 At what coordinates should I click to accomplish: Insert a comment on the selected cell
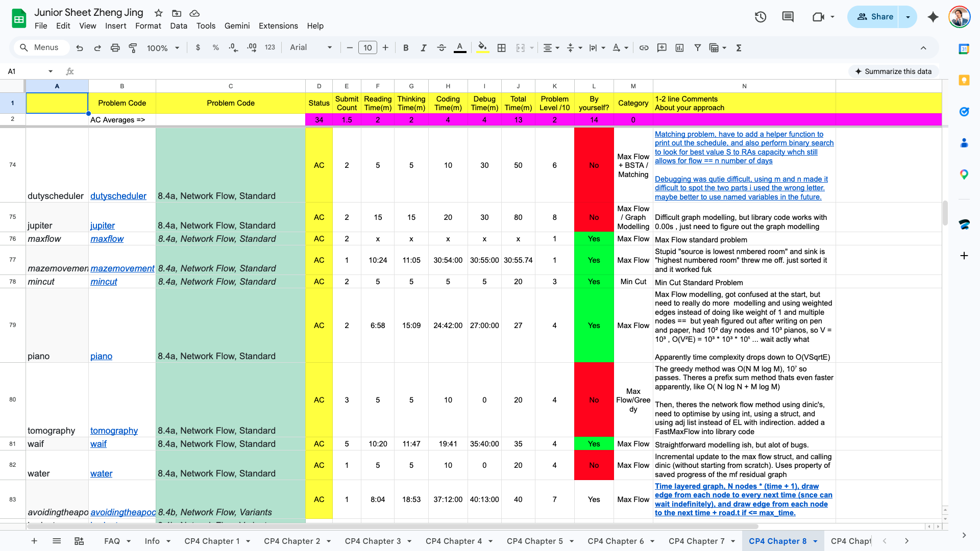coord(661,47)
